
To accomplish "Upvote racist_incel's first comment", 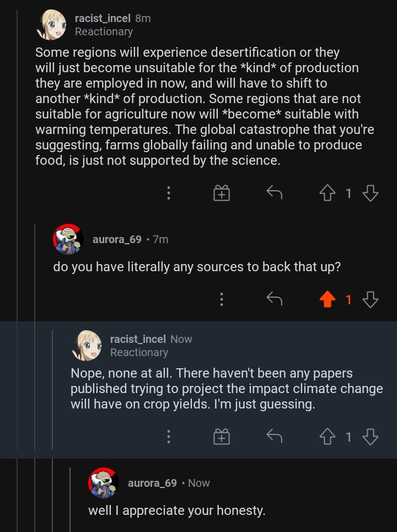I will (x=328, y=193).
